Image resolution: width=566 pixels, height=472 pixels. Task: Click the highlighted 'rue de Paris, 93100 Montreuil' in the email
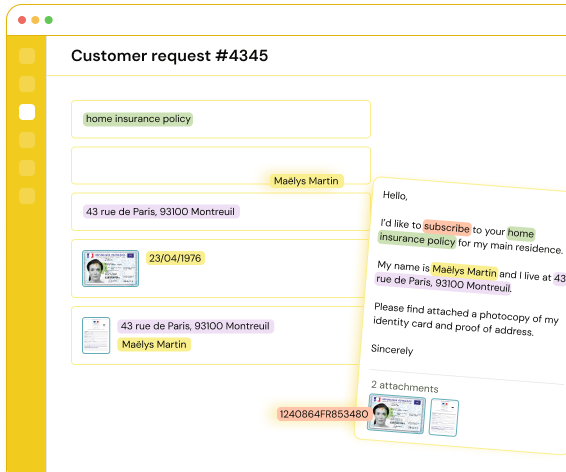(443, 284)
